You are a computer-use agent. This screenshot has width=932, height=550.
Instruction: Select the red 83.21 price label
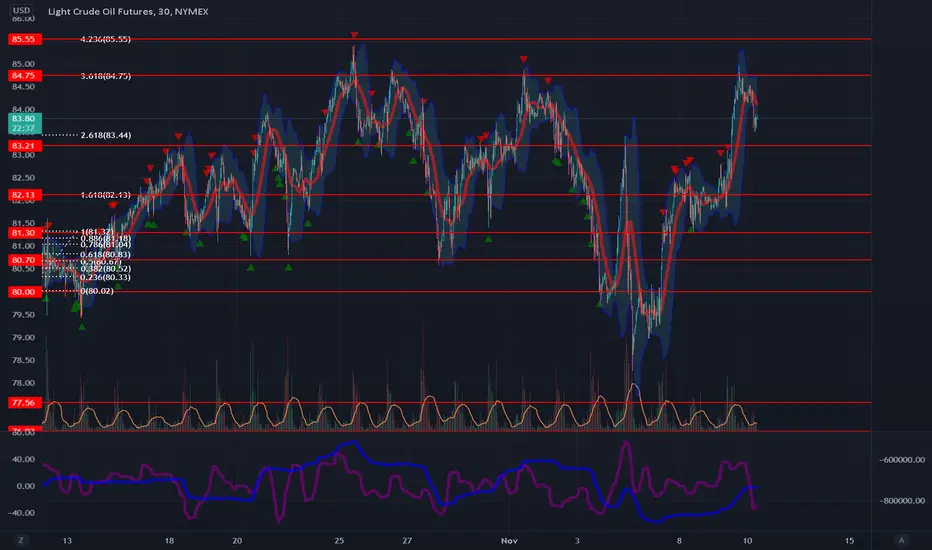click(x=24, y=146)
